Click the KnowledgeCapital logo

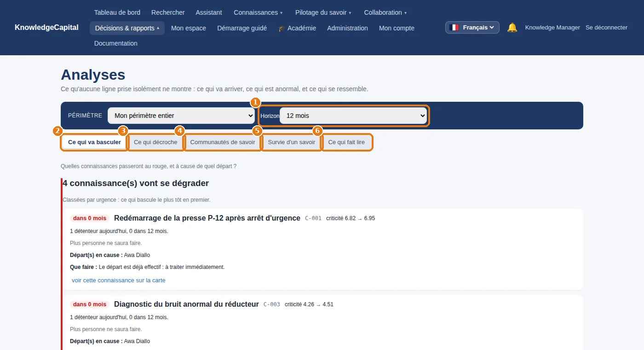pyautogui.click(x=46, y=28)
